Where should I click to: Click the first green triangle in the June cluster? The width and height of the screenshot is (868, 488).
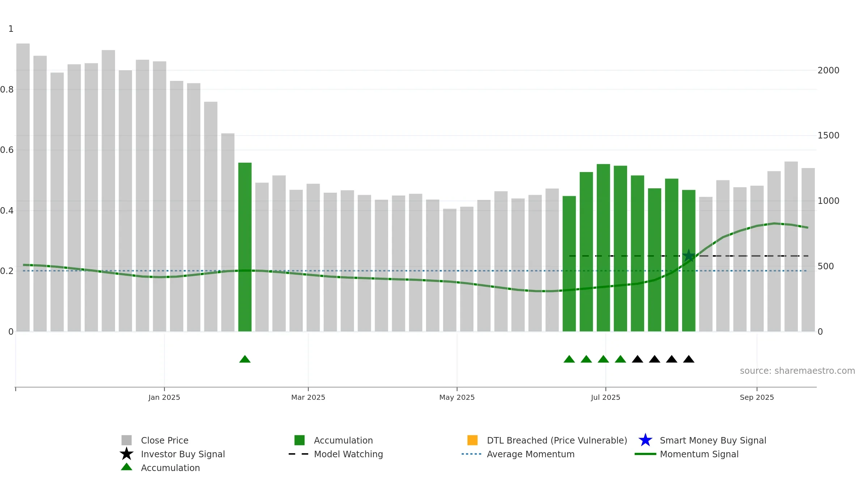[x=569, y=359]
